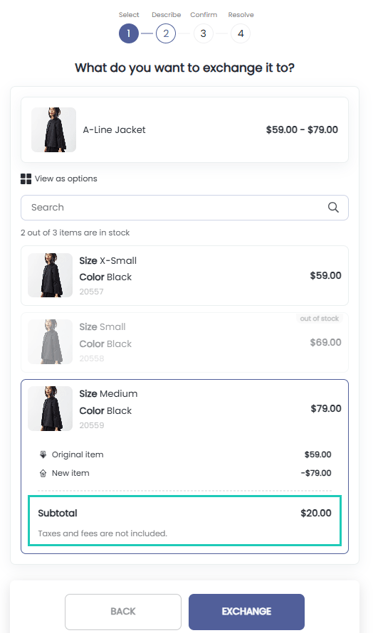Click the search magnifier icon
373x633 pixels.
coord(333,208)
